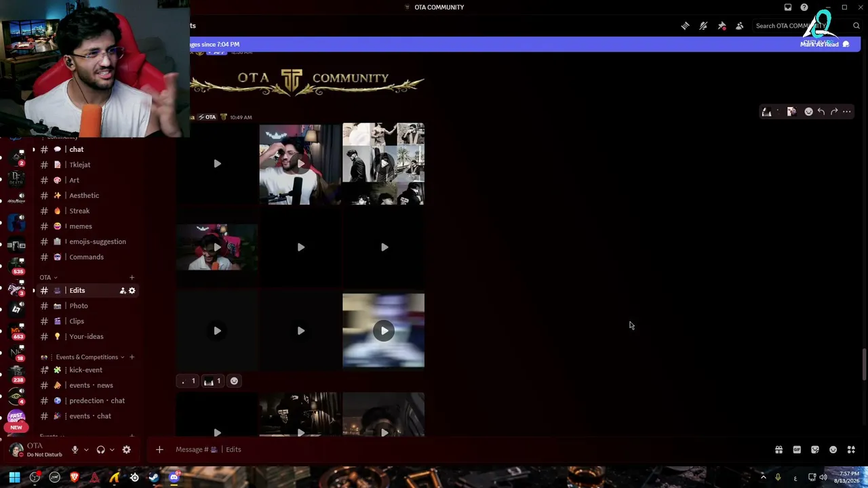Open the Your-ideas channel
Image resolution: width=868 pixels, height=488 pixels.
pos(87,336)
